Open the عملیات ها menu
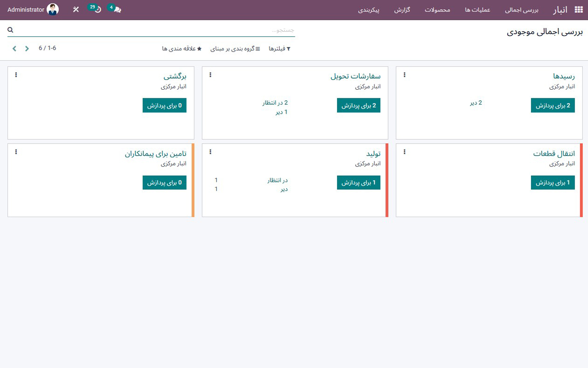The width and height of the screenshot is (588, 368). (x=477, y=10)
